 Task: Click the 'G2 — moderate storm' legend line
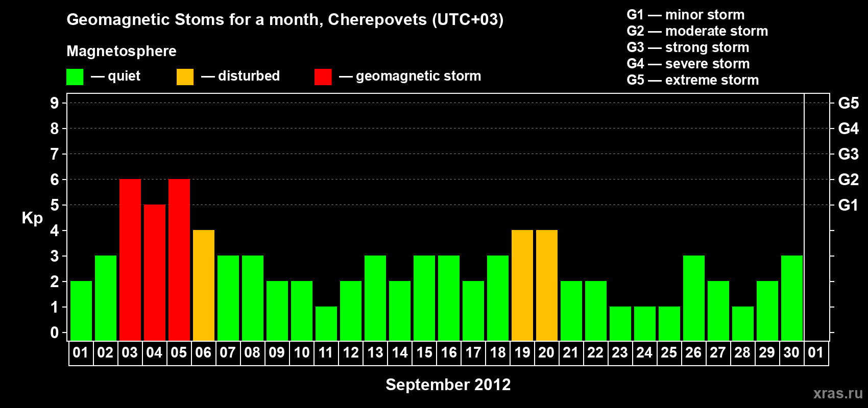click(697, 31)
